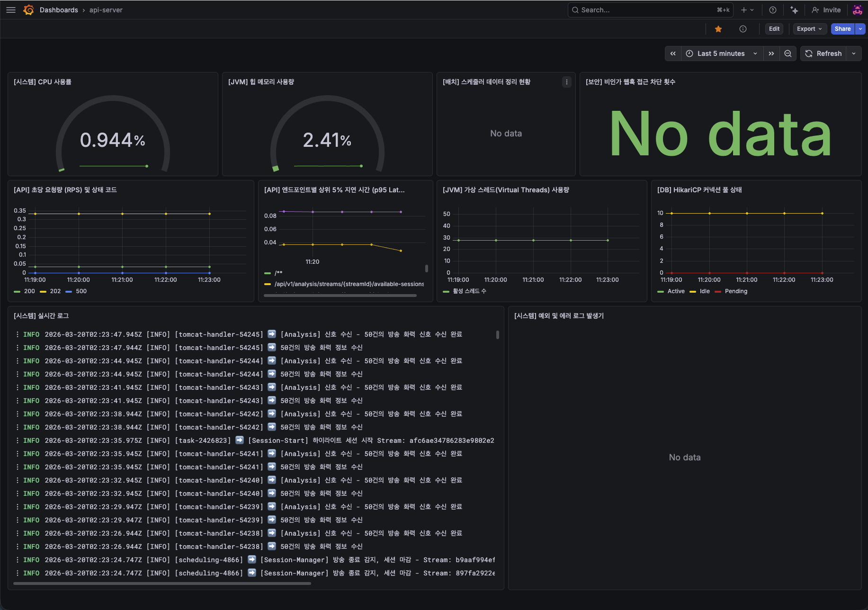Open the Dashboards breadcrumb
The image size is (868, 610).
pyautogui.click(x=59, y=10)
